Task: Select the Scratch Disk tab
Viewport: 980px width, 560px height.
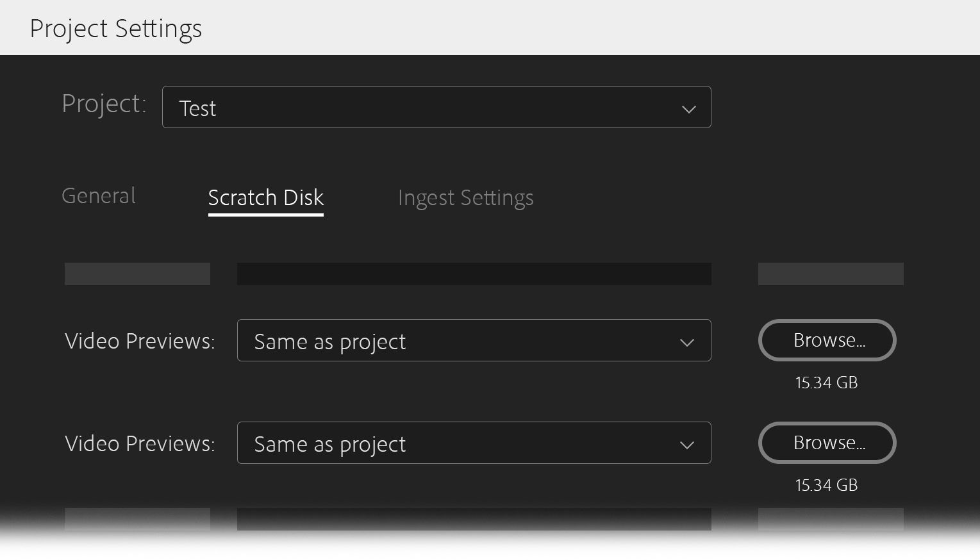Action: coord(265,198)
